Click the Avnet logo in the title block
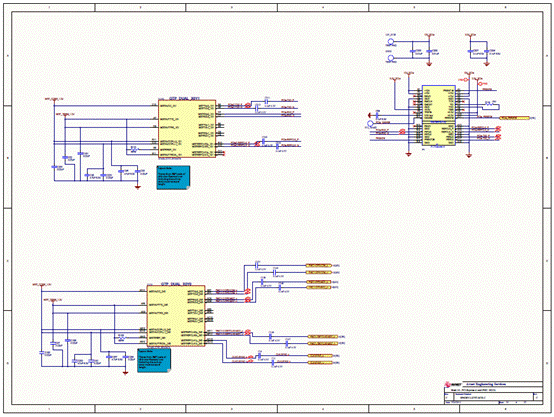Screen dimensions: 554x417 (x=453, y=384)
